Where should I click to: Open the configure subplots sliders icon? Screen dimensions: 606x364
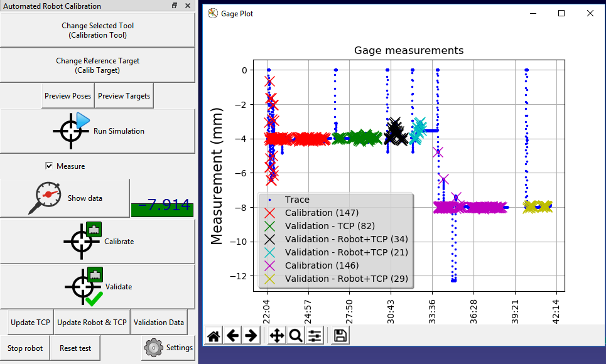click(x=315, y=335)
